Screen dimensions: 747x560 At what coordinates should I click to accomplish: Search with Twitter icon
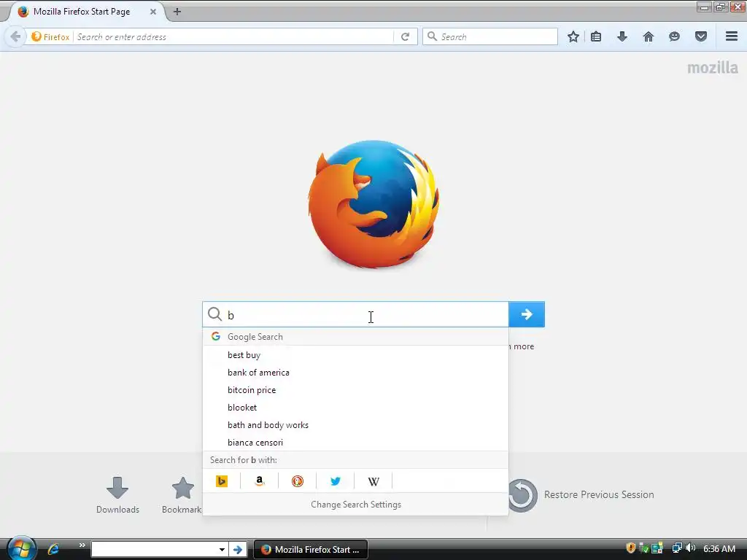tap(336, 481)
